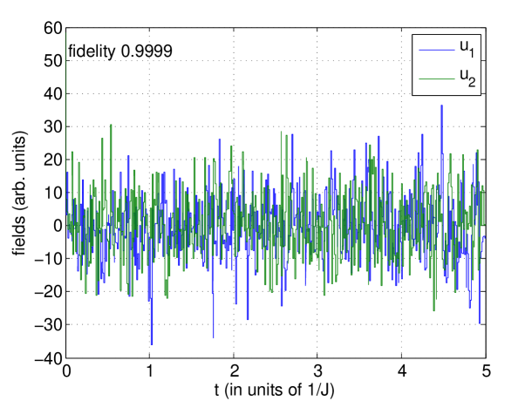The height and width of the screenshot is (401, 532).
Task: Click the bottom-left corner of the plot axes
Action: [x=67, y=357]
